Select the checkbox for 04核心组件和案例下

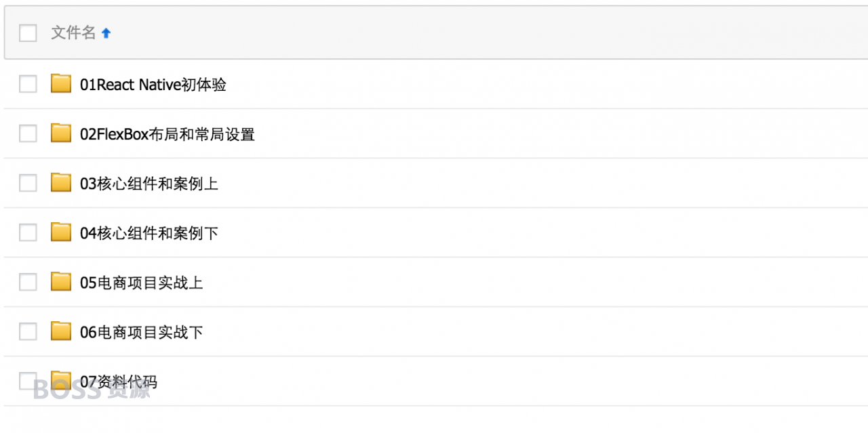click(x=28, y=232)
